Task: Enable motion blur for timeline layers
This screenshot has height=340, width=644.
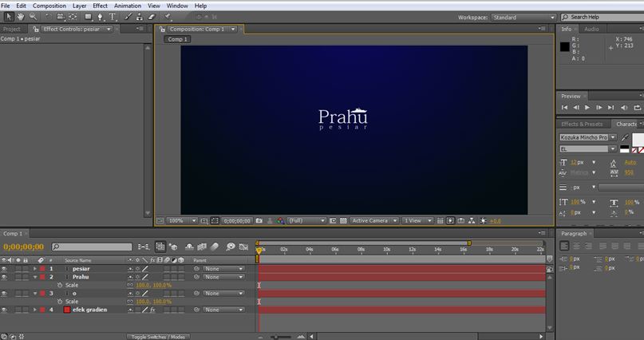Action: (x=215, y=247)
